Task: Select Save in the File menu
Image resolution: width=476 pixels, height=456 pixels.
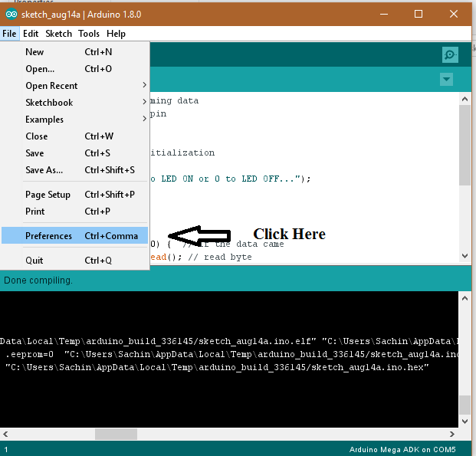Action: [x=74, y=153]
